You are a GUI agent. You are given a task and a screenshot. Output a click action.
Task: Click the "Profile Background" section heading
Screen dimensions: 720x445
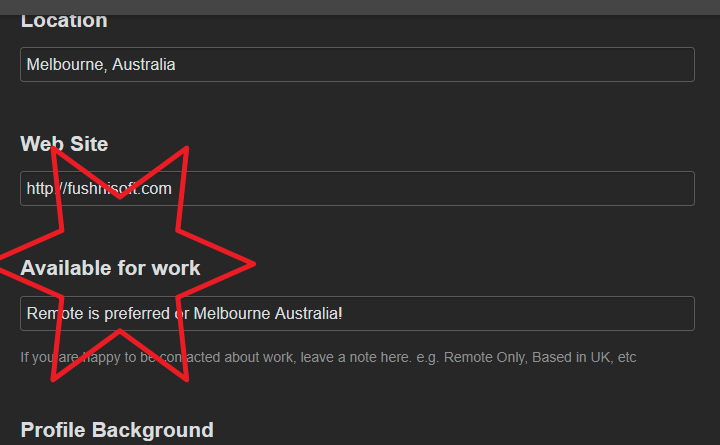click(x=117, y=430)
